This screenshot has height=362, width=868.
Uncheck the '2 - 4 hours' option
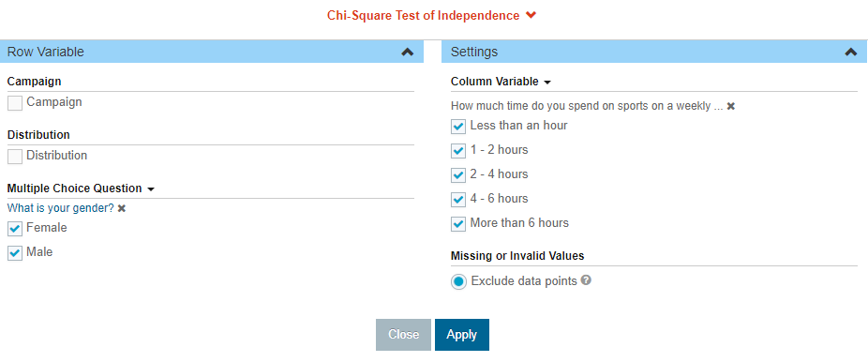(458, 175)
